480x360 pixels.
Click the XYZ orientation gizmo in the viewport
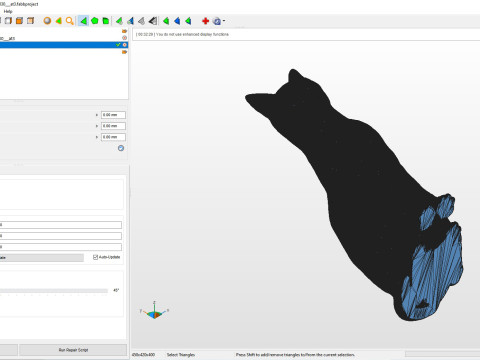point(154,311)
